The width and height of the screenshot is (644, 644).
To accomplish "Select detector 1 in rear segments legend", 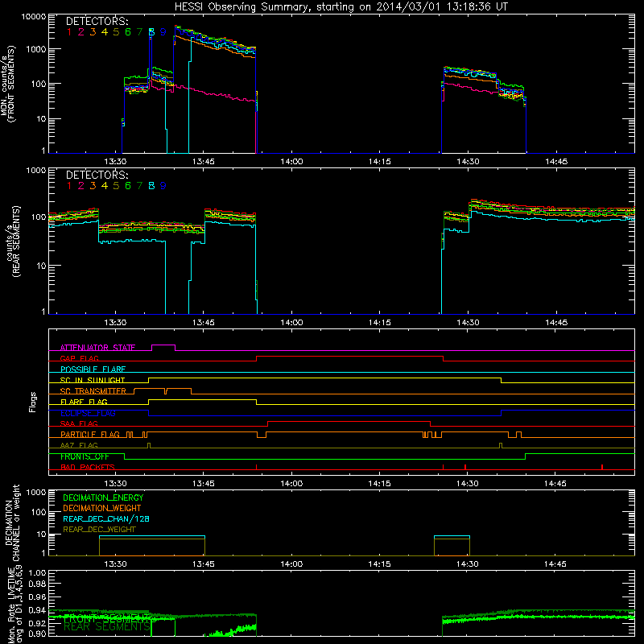I will tap(69, 186).
